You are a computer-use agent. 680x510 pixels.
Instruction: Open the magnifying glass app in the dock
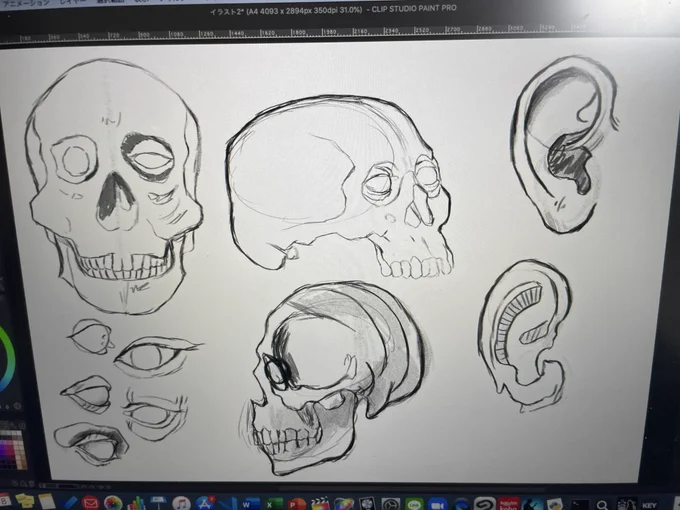pyautogui.click(x=602, y=505)
